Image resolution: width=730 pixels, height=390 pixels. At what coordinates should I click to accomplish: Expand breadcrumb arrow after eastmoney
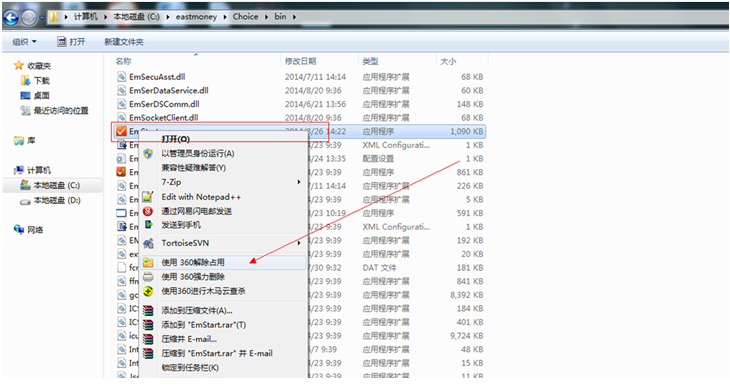225,17
